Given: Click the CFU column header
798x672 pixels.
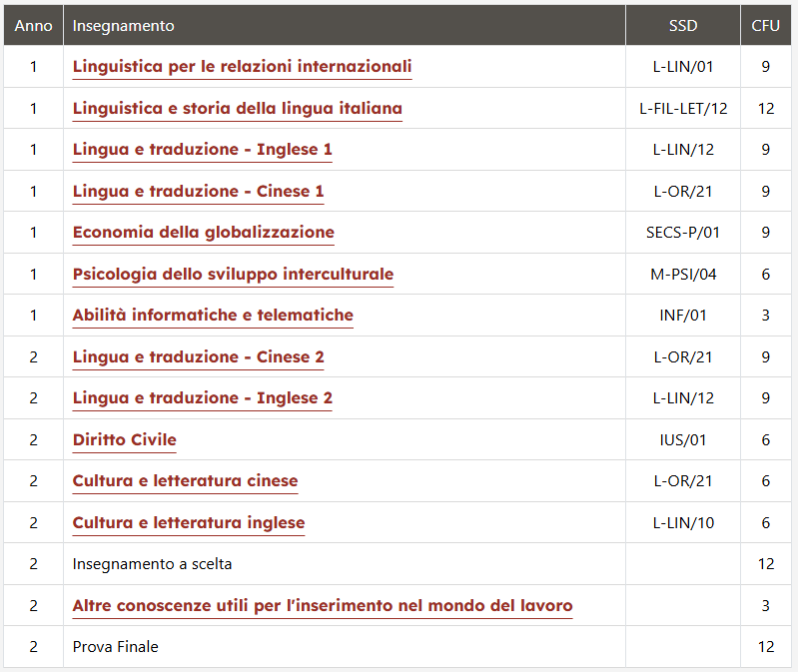Looking at the screenshot, I should (765, 25).
